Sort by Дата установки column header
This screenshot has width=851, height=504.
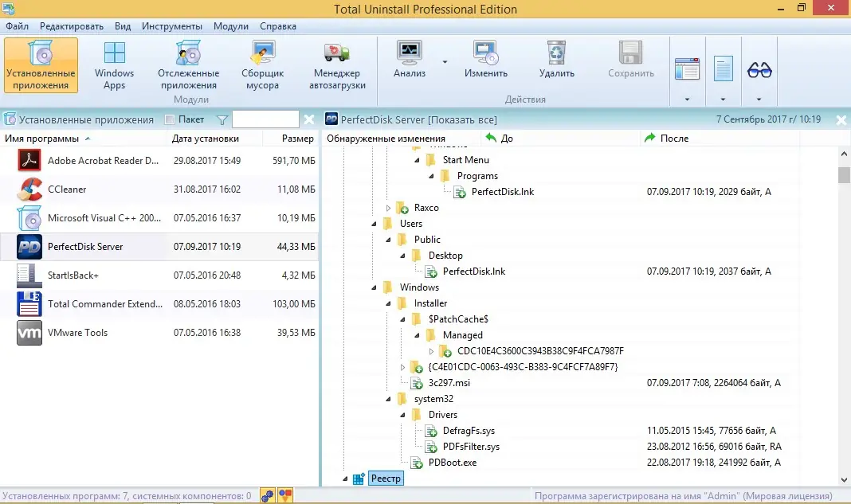pos(215,139)
